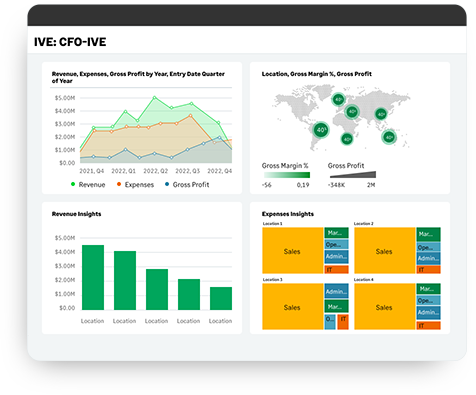Click the orange IT tile in Location 2
The width and height of the screenshot is (476, 395).
click(x=429, y=270)
